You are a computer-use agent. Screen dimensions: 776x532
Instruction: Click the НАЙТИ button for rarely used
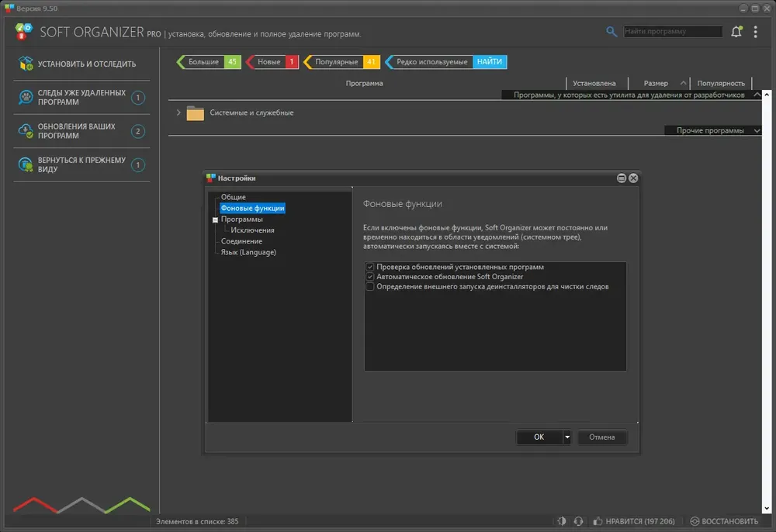pyautogui.click(x=490, y=62)
